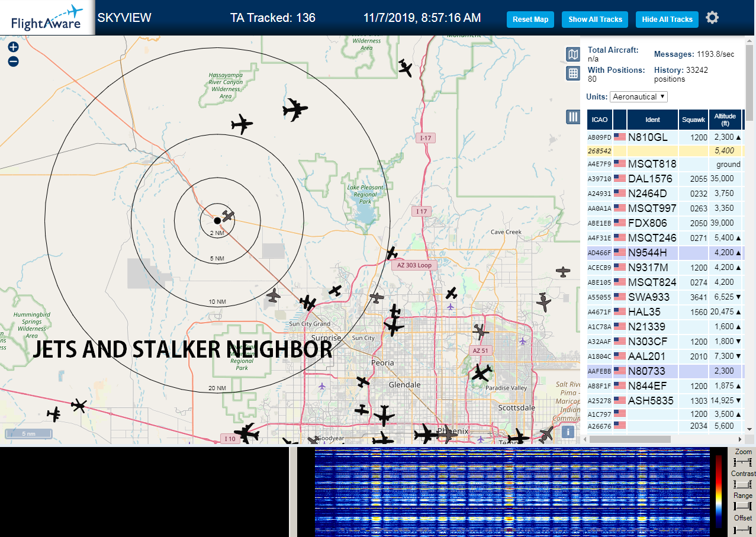Click the receiver site dot at ring center

tap(217, 220)
